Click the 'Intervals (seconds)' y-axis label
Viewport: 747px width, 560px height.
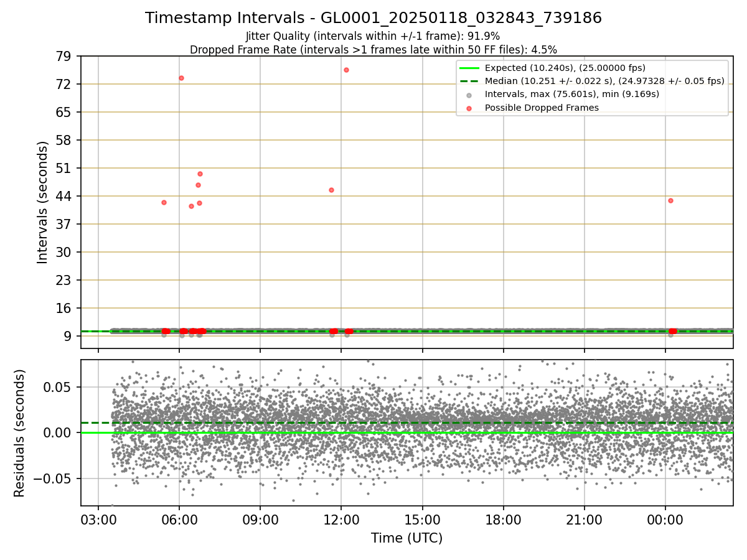pyautogui.click(x=43, y=202)
